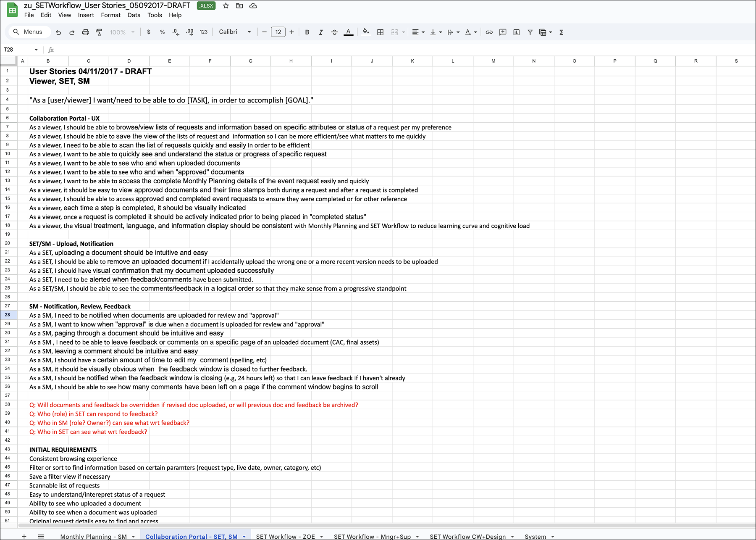
Task: Select 'Q: Who in SET can see what wrt feedback?' cell
Action: tap(88, 432)
